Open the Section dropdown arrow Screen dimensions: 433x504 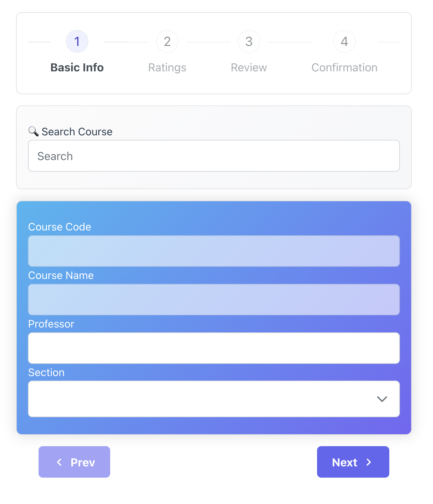[382, 399]
